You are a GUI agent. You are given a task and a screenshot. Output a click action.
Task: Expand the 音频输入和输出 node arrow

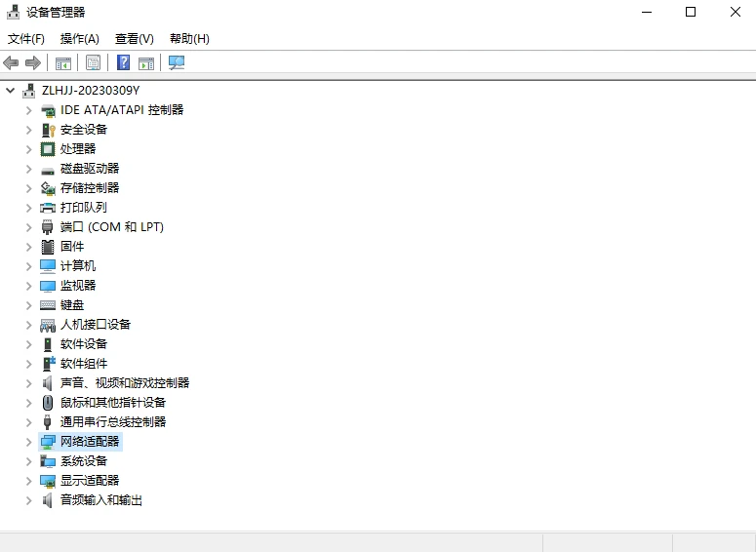29,500
